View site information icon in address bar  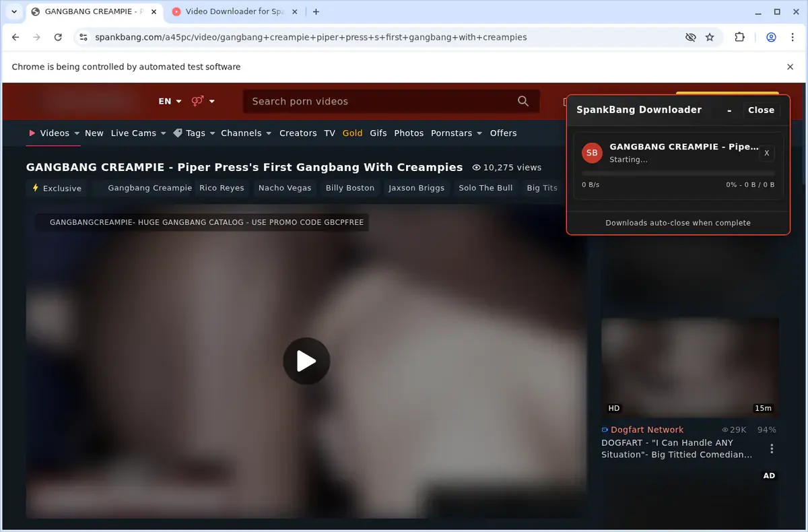(x=83, y=37)
